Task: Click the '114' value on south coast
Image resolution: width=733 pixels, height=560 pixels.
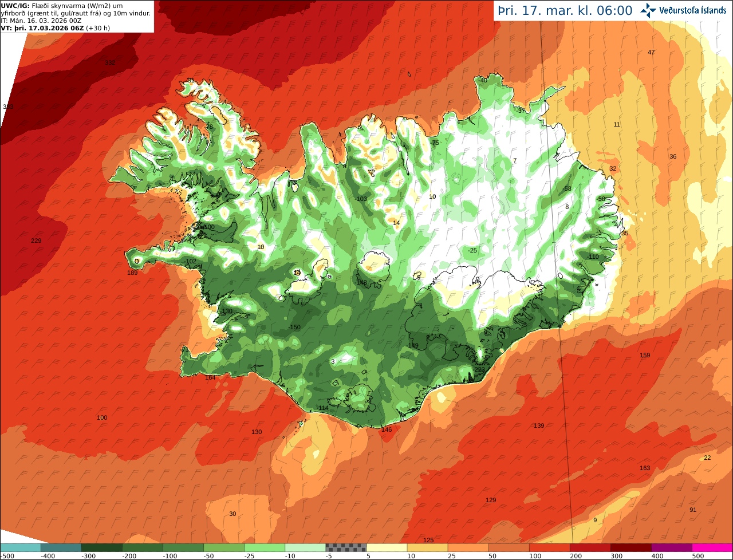Action: tap(324, 408)
